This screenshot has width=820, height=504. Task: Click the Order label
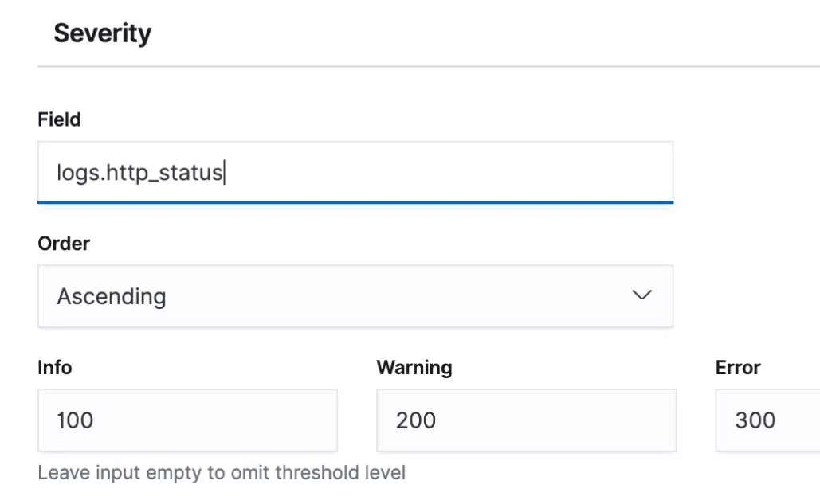click(64, 243)
